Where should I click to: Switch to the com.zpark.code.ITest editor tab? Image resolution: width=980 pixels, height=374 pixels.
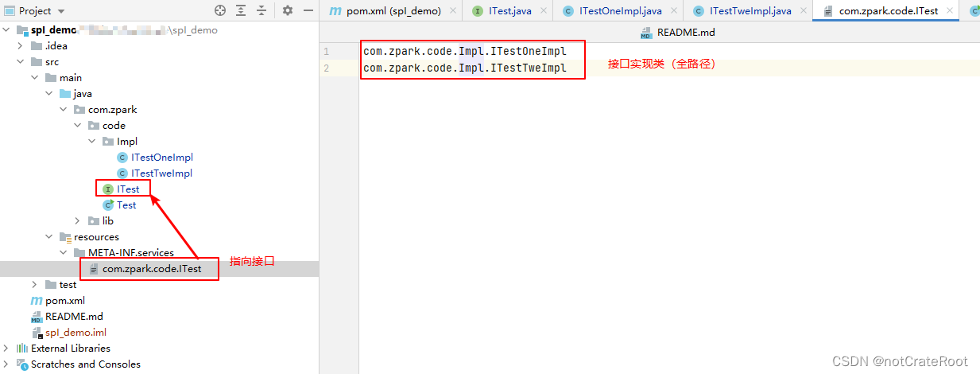coord(886,10)
